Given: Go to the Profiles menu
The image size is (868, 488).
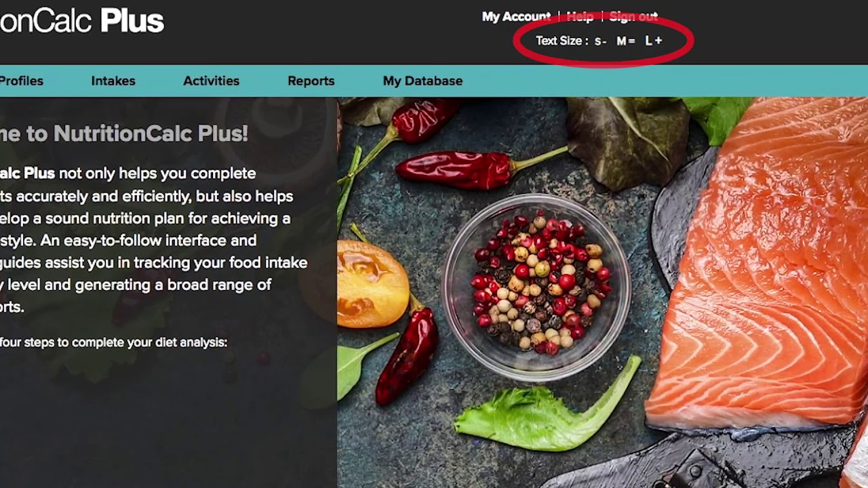Looking at the screenshot, I should click(x=21, y=81).
